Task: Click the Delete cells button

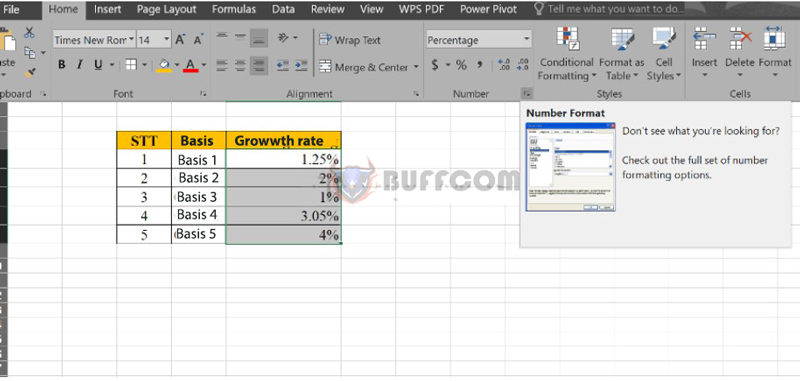Action: click(740, 53)
